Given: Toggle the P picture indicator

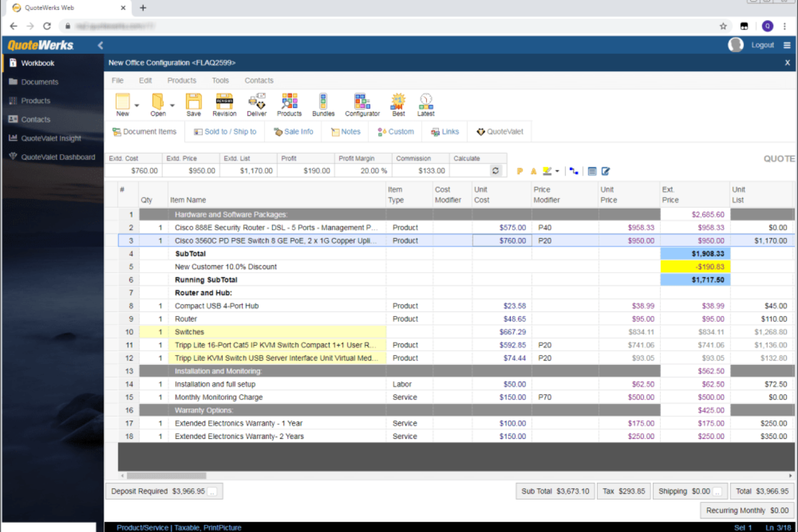Looking at the screenshot, I should click(x=519, y=170).
